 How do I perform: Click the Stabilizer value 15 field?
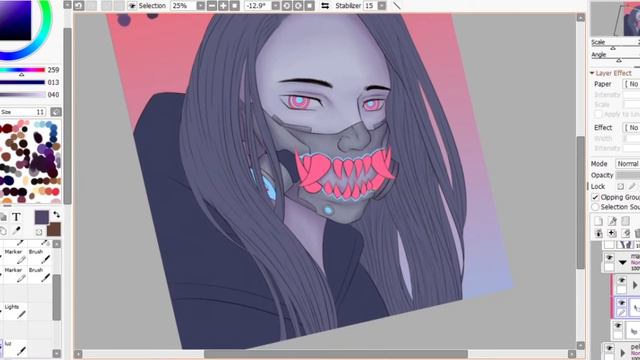point(370,6)
